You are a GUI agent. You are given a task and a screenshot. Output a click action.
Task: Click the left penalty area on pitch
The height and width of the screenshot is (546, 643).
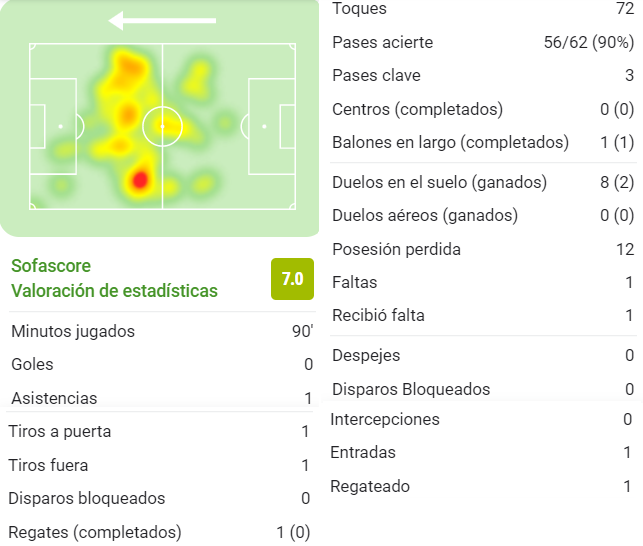coord(53,126)
